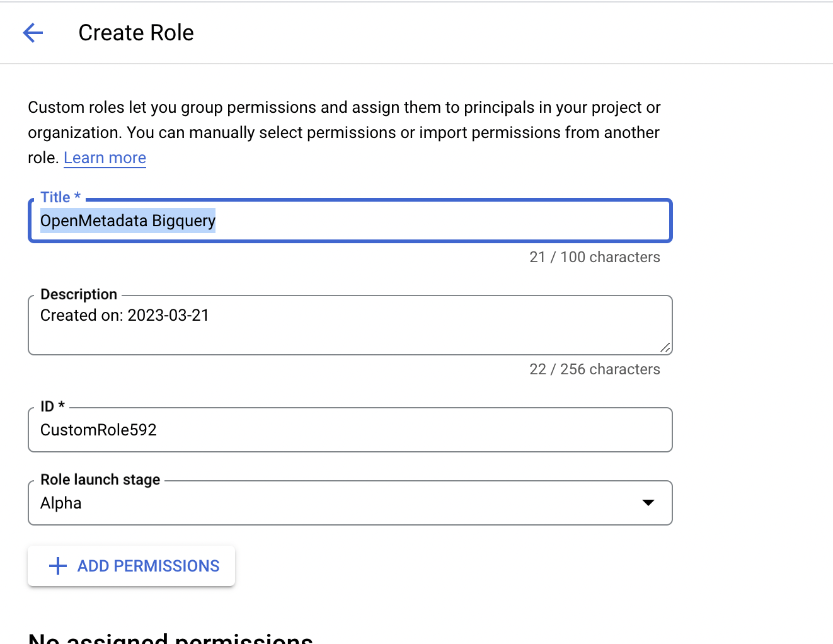The height and width of the screenshot is (644, 833).
Task: Open the Role launch stage dropdown arrow
Action: tap(648, 503)
